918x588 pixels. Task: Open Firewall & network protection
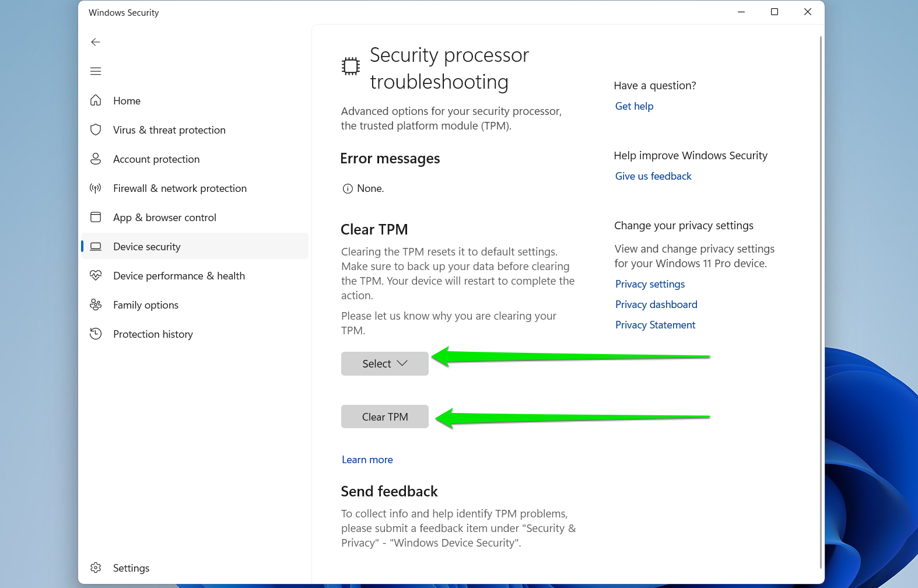click(x=195, y=188)
